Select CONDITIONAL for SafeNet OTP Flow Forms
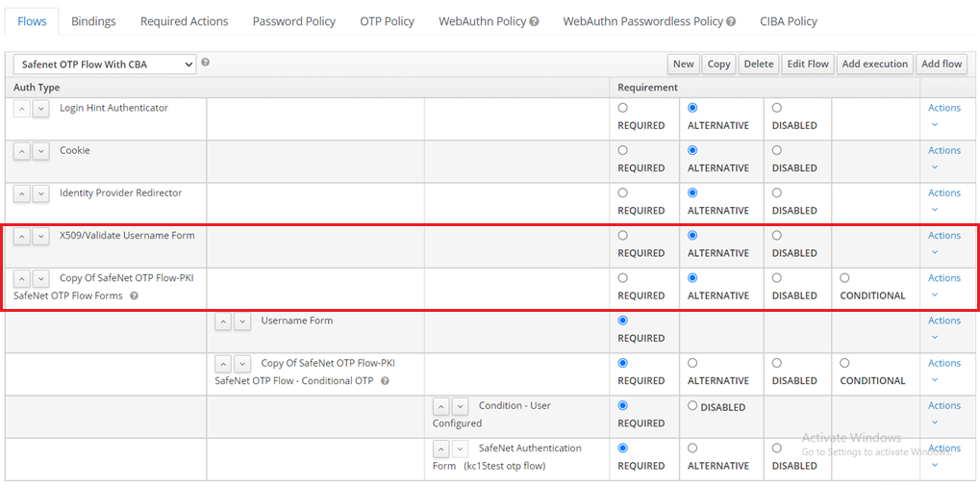The width and height of the screenshot is (980, 487). [x=844, y=278]
